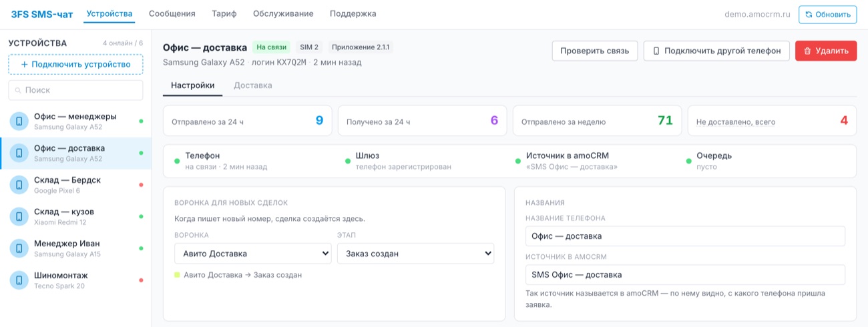This screenshot has width=868, height=327.
Task: Select device Менеджер Иван
Action: [76, 248]
